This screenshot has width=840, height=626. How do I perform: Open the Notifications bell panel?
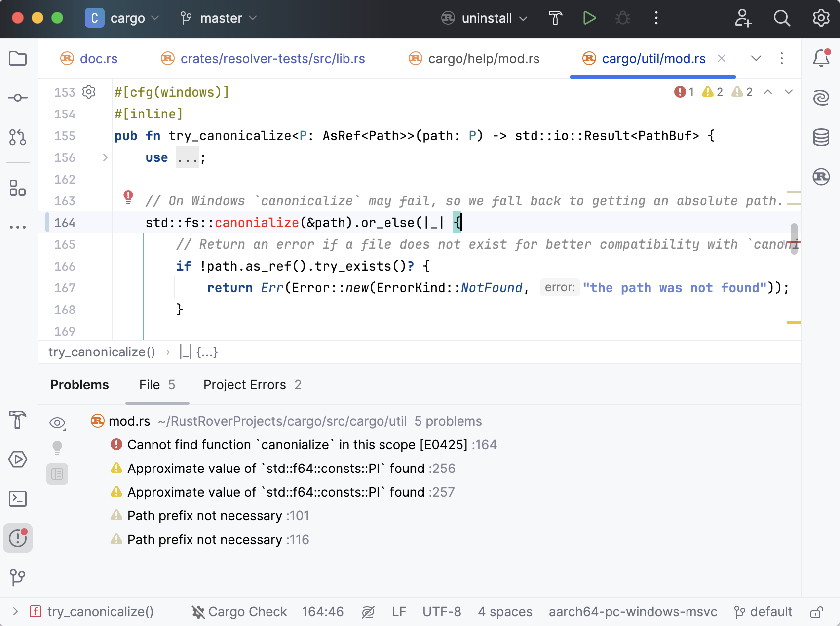pyautogui.click(x=821, y=58)
